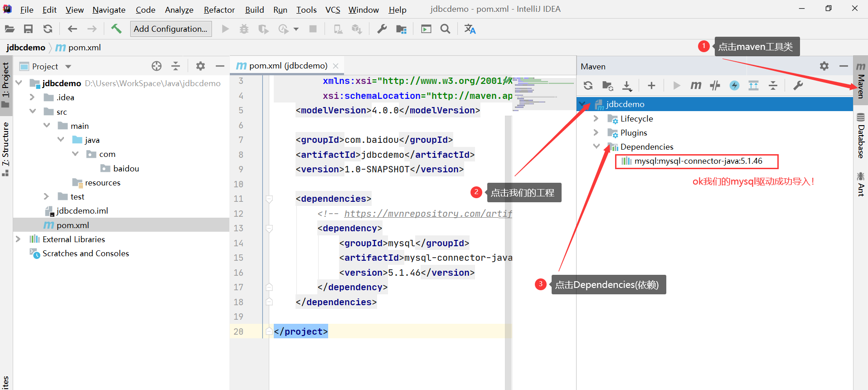Save all files with the floppy icon
Image resolution: width=868 pixels, height=390 pixels.
[28, 29]
